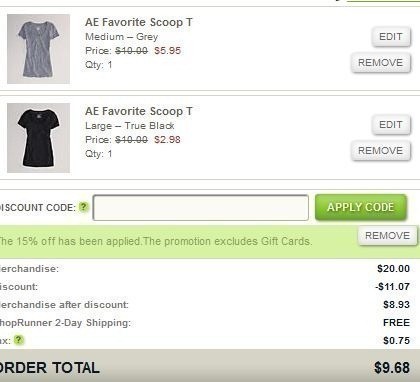Viewport: 420px width, 382px height.
Task: Open the black T-shirt product thumbnail
Action: point(39,138)
